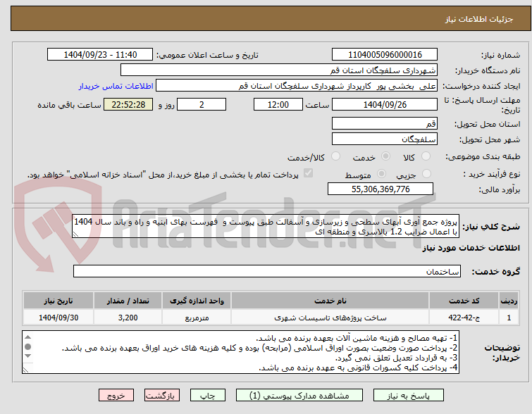Click need date cell 1404/09/30
The height and width of the screenshot is (414, 532).
pyautogui.click(x=58, y=318)
